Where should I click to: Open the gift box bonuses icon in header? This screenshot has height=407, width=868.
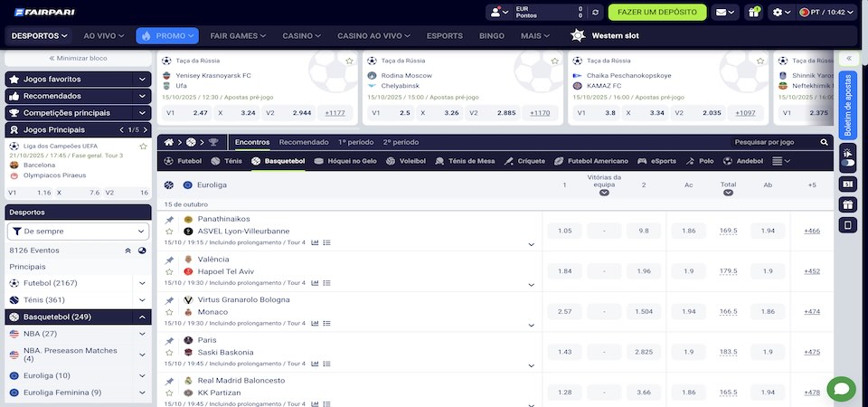click(753, 13)
